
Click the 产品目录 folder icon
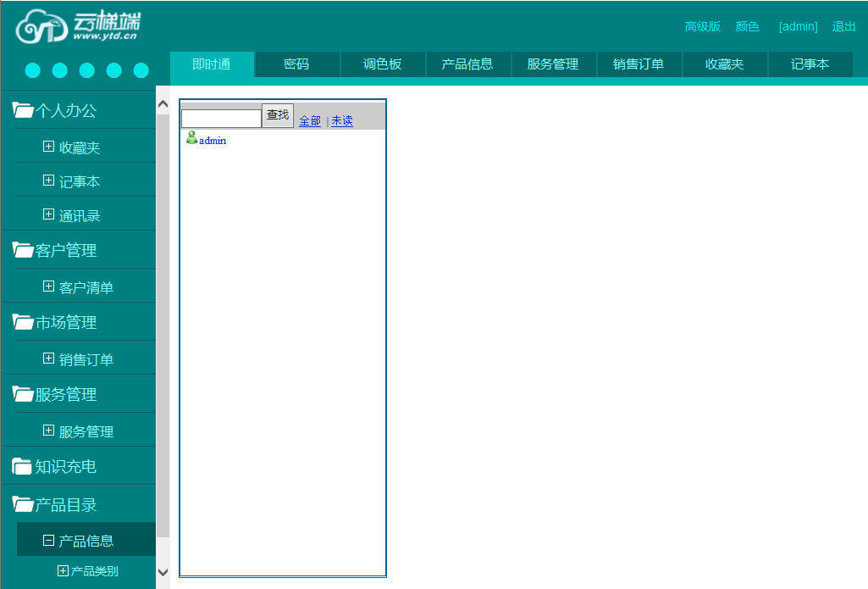point(23,504)
